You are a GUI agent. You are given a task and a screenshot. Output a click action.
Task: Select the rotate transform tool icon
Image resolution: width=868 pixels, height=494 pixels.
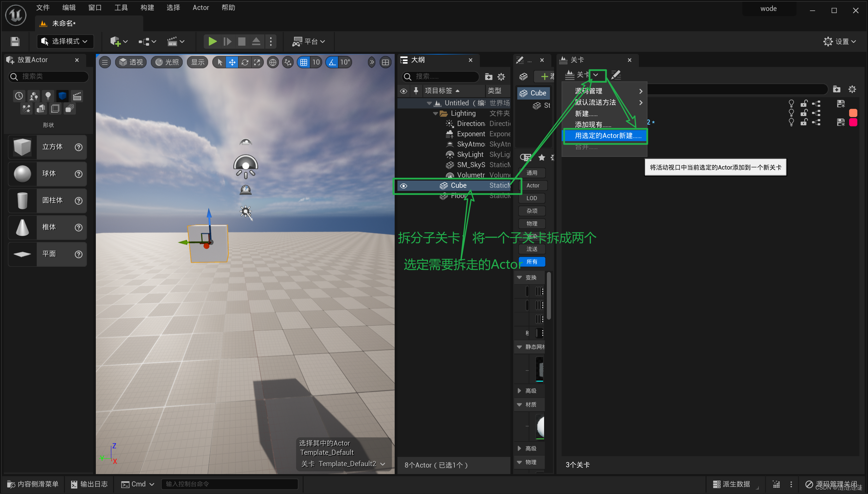click(245, 62)
